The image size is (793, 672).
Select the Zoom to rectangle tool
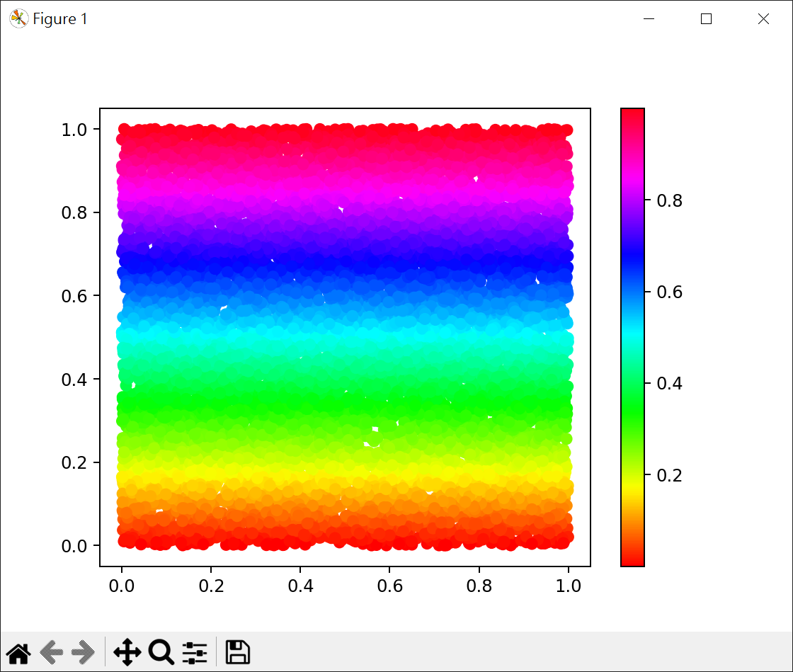pos(161,651)
